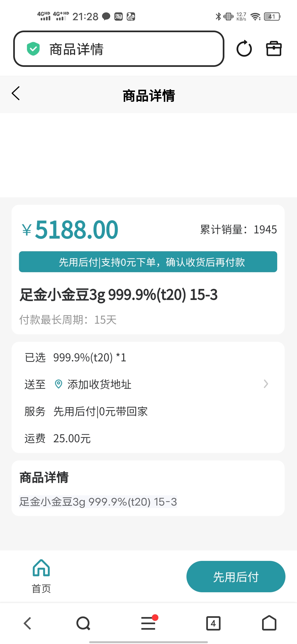
Task: Open the 已选 specification row
Action: [x=76, y=358]
